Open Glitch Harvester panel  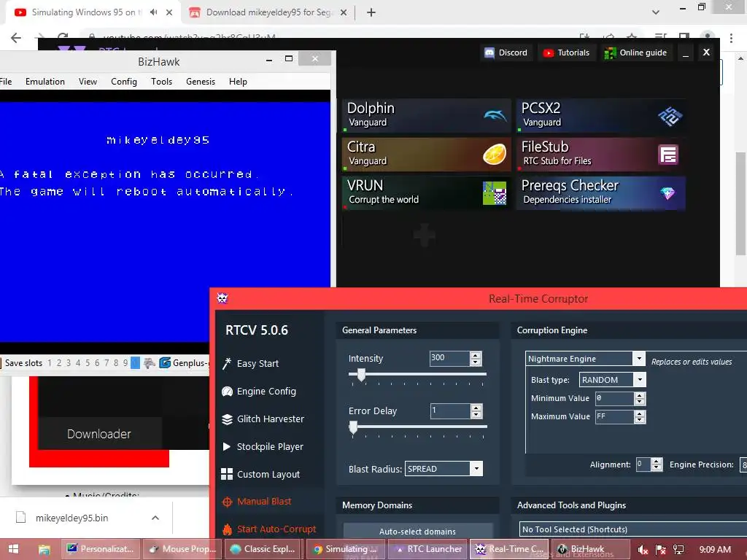[263, 419]
